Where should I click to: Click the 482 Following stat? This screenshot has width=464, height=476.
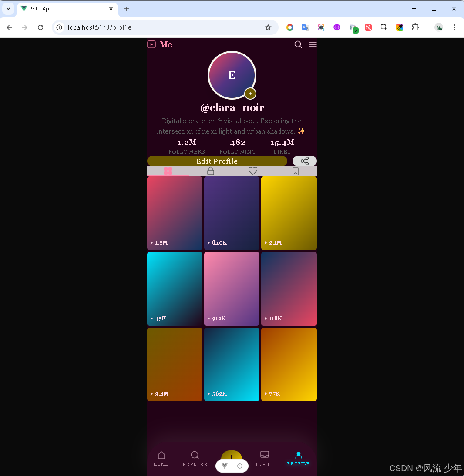238,146
